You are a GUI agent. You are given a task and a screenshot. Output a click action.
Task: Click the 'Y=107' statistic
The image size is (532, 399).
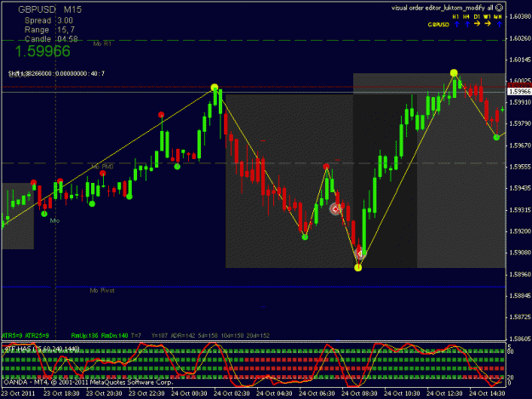[159, 335]
